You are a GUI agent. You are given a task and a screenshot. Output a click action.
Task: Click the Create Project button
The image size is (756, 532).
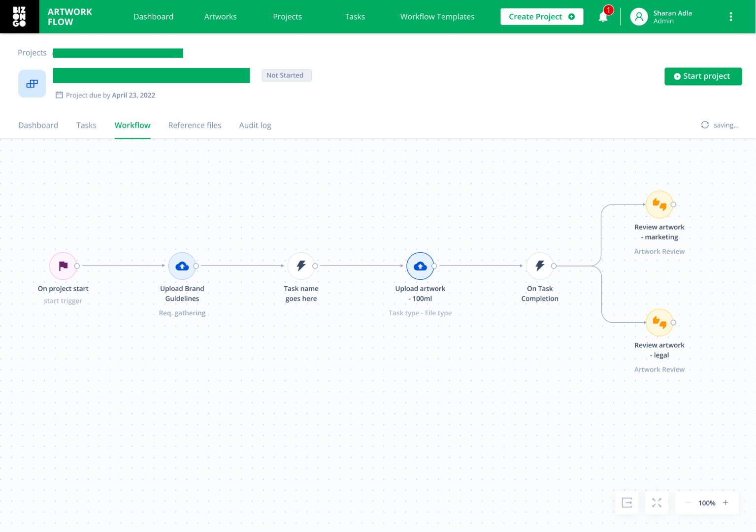pos(541,16)
